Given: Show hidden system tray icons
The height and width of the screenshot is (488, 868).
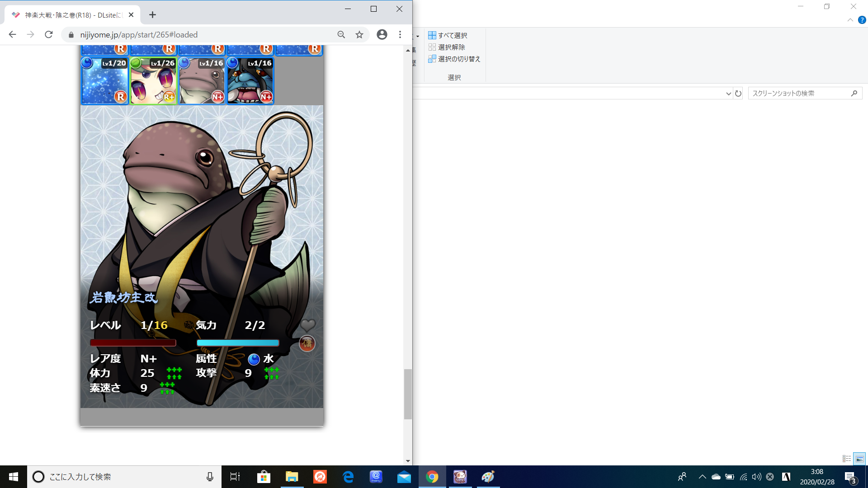Looking at the screenshot, I should click(702, 477).
